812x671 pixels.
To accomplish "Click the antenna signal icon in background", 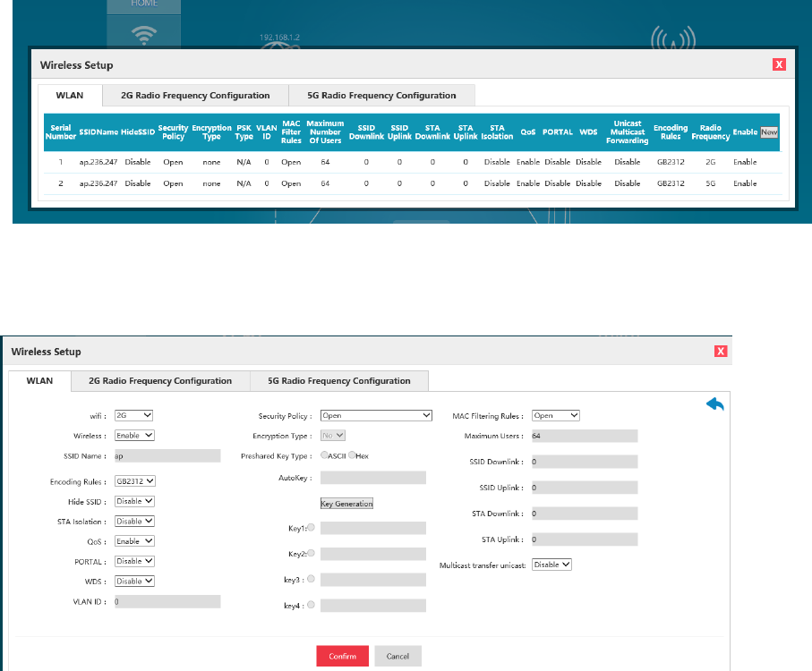I will [672, 38].
